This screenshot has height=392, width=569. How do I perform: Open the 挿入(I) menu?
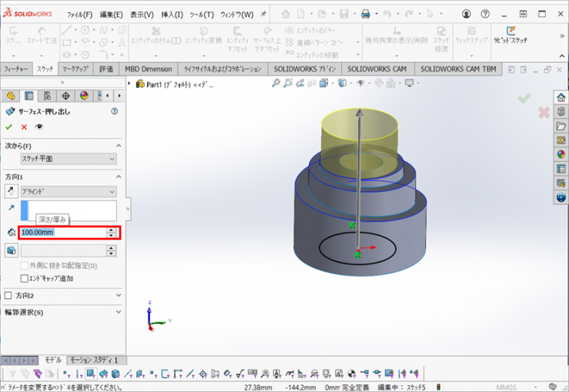[172, 15]
